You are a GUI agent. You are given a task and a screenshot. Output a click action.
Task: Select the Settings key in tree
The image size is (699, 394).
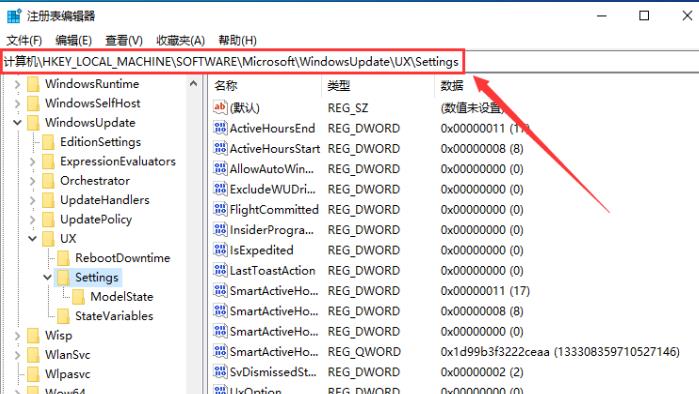coord(97,277)
